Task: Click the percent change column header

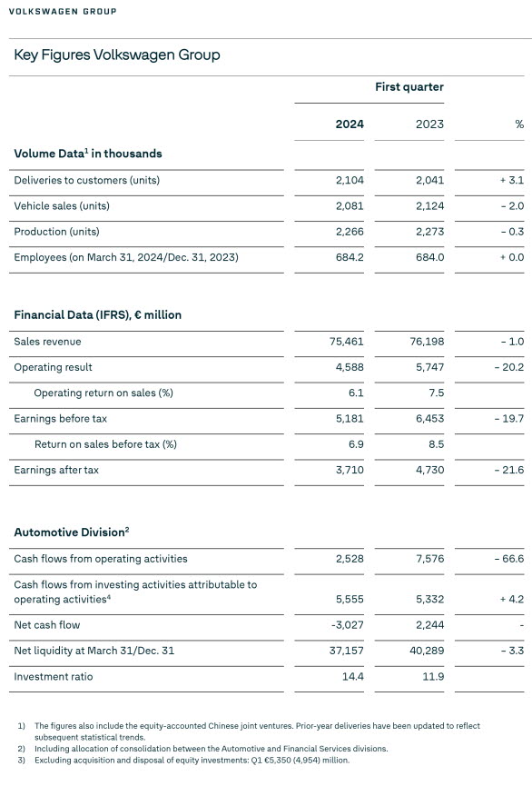Action: [x=519, y=124]
